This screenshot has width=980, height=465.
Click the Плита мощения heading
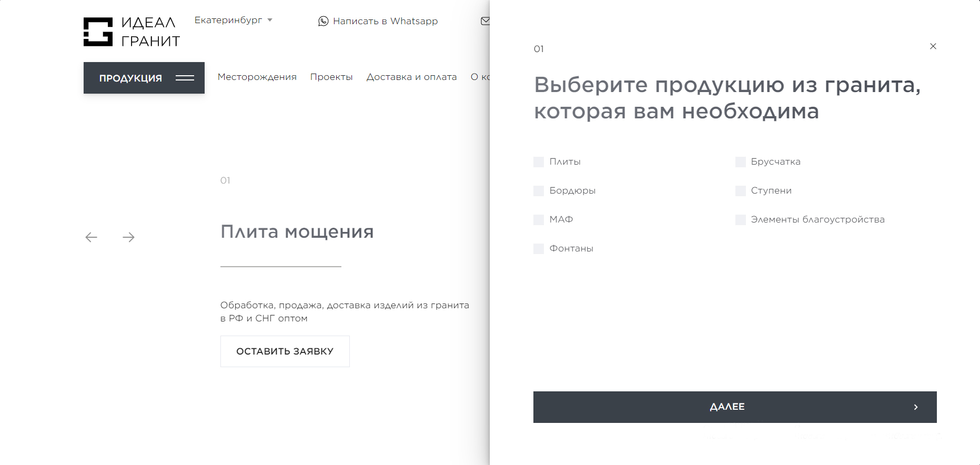(x=297, y=231)
